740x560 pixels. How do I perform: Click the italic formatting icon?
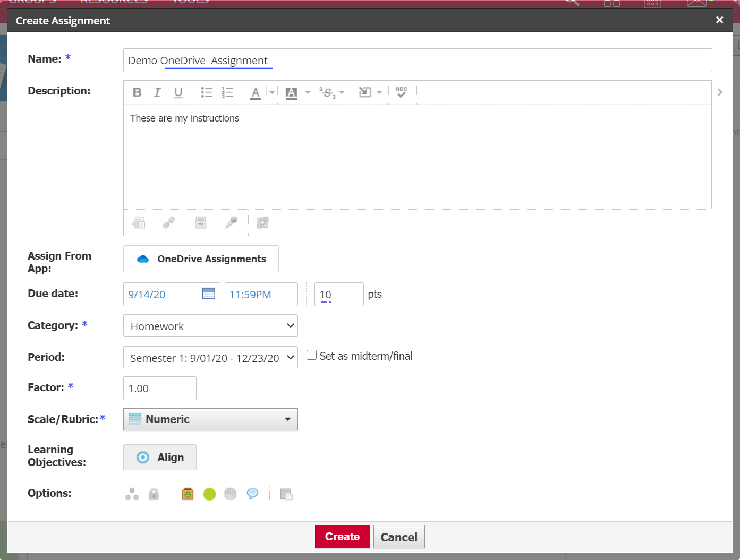point(157,92)
